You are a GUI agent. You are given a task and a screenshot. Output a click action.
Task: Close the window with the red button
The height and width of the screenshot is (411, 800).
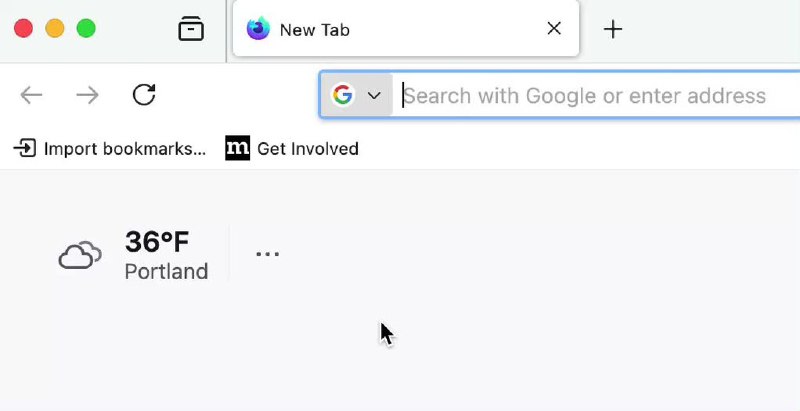[23, 29]
